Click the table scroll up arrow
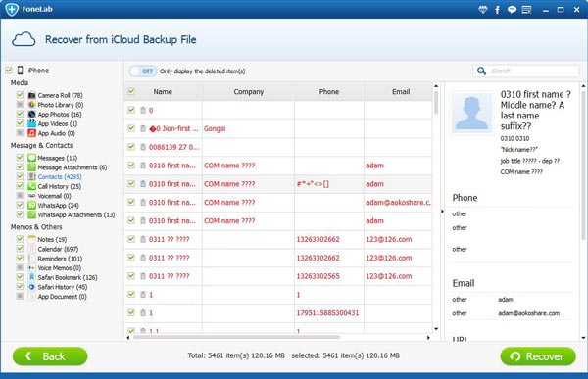The width and height of the screenshot is (588, 379). [x=436, y=86]
